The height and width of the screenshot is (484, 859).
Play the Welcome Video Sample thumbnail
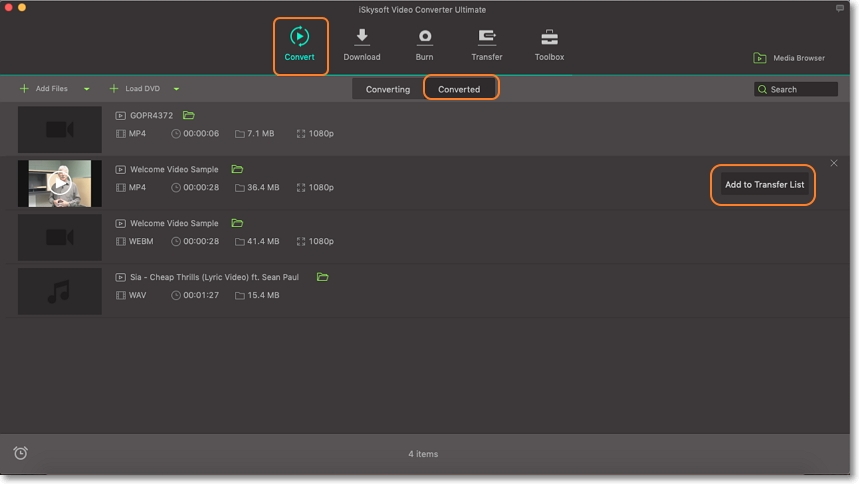tap(60, 184)
